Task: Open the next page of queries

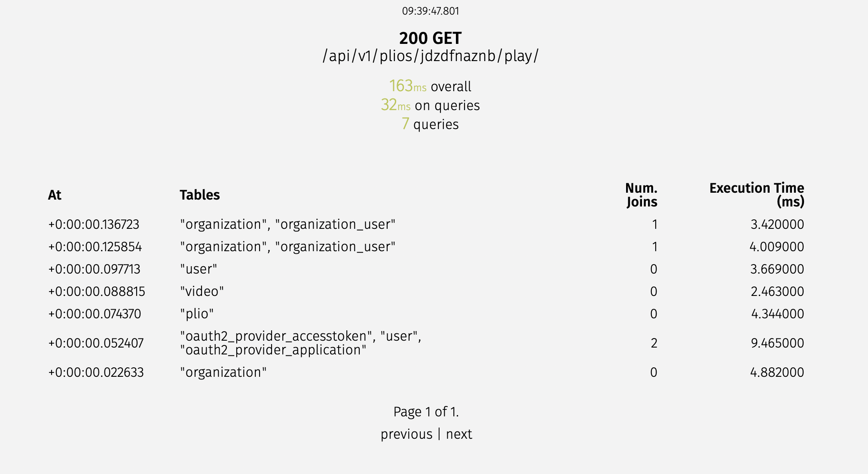Action: [x=458, y=434]
